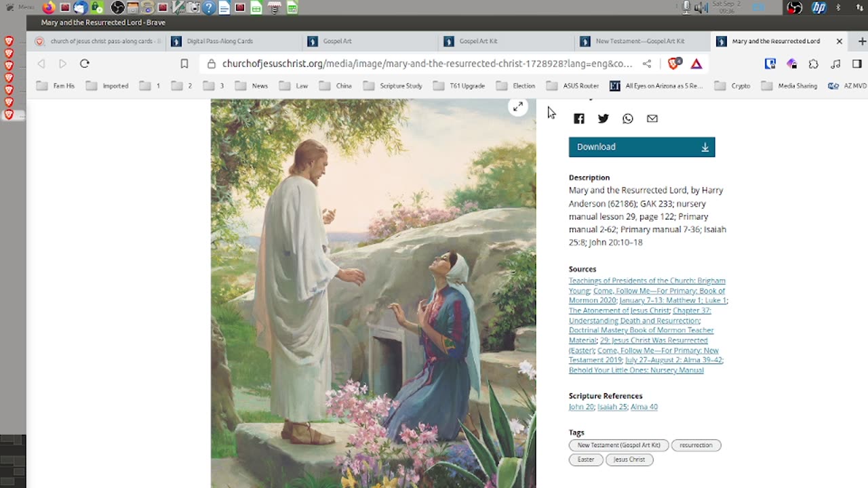868x488 pixels.
Task: Open the help question-mark launcher
Action: (209, 7)
